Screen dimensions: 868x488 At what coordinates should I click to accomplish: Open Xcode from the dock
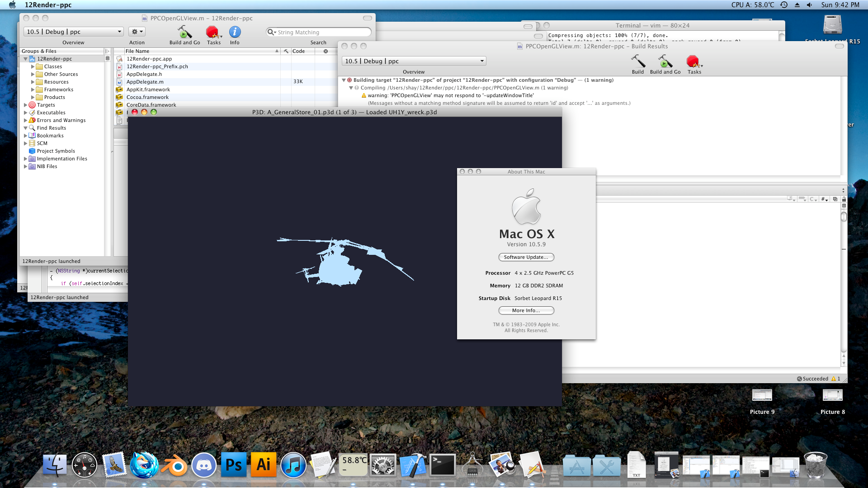pyautogui.click(x=412, y=465)
